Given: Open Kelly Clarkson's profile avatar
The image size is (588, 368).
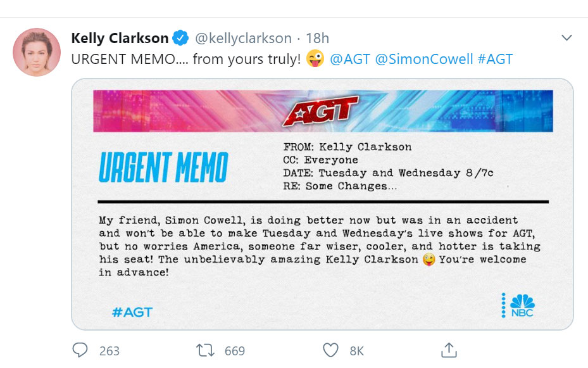Looking at the screenshot, I should point(37,52).
